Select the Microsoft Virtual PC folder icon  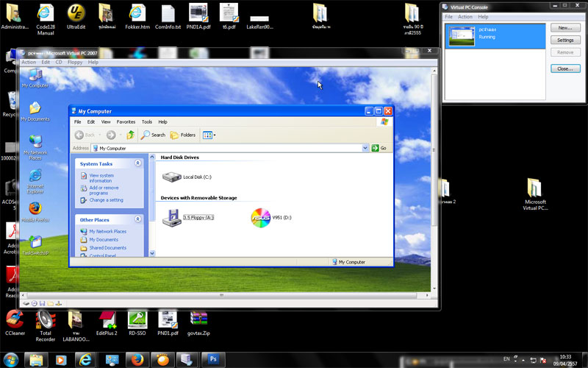click(535, 194)
